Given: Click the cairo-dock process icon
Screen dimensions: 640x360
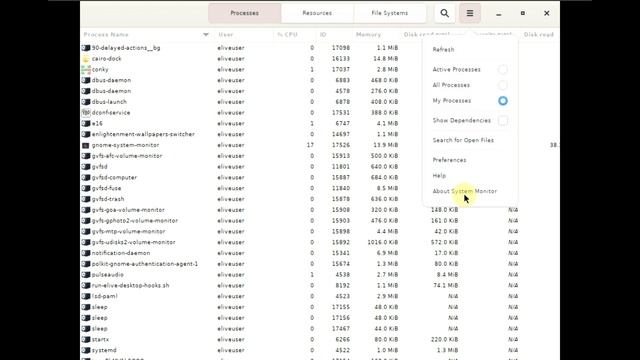Looking at the screenshot, I should tap(86, 59).
